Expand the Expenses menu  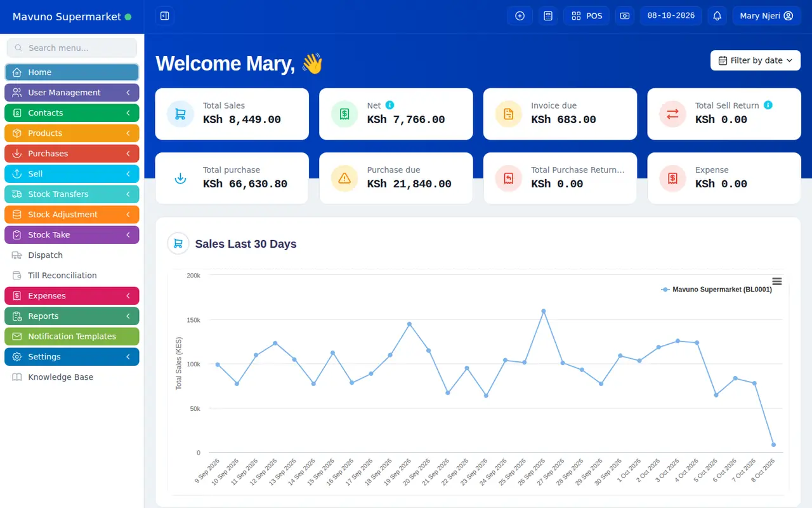point(72,296)
